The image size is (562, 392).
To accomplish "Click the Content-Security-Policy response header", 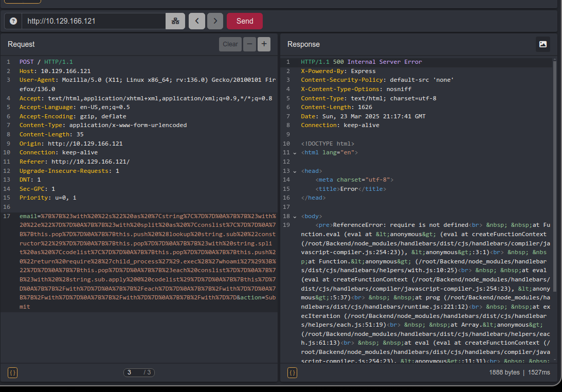I will tap(377, 80).
